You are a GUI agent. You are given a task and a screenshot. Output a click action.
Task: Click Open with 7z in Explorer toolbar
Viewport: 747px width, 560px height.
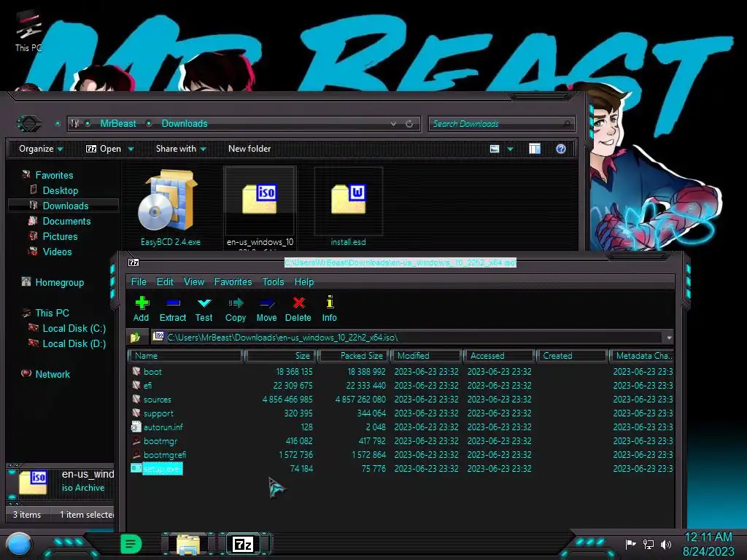tap(104, 149)
